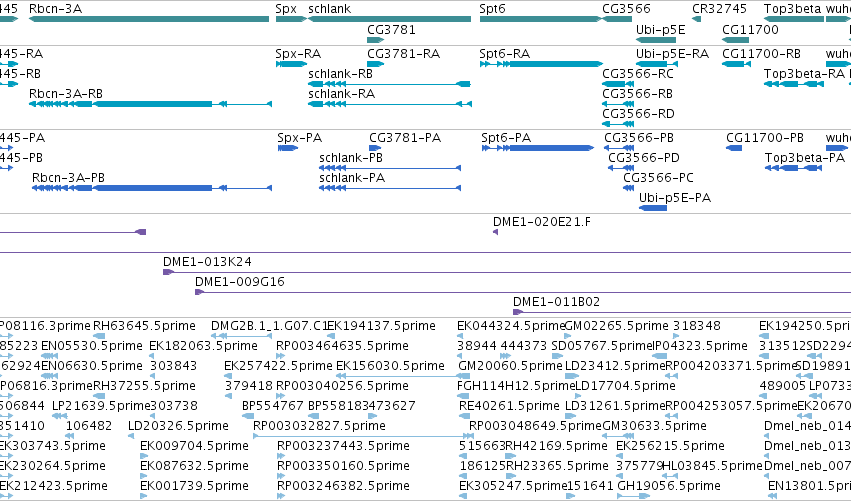
Task: Select the GM30633.5prime EST label
Action: 655,427
